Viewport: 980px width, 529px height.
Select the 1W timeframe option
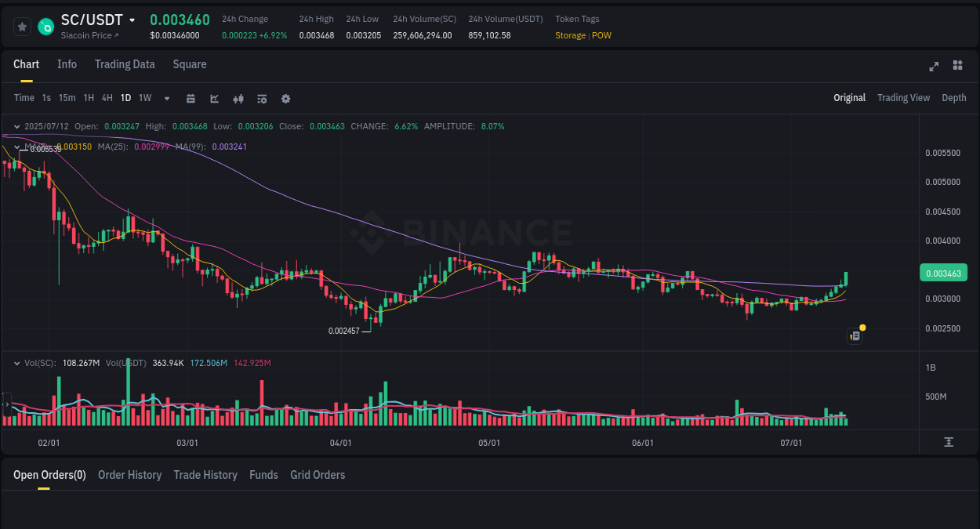[144, 98]
